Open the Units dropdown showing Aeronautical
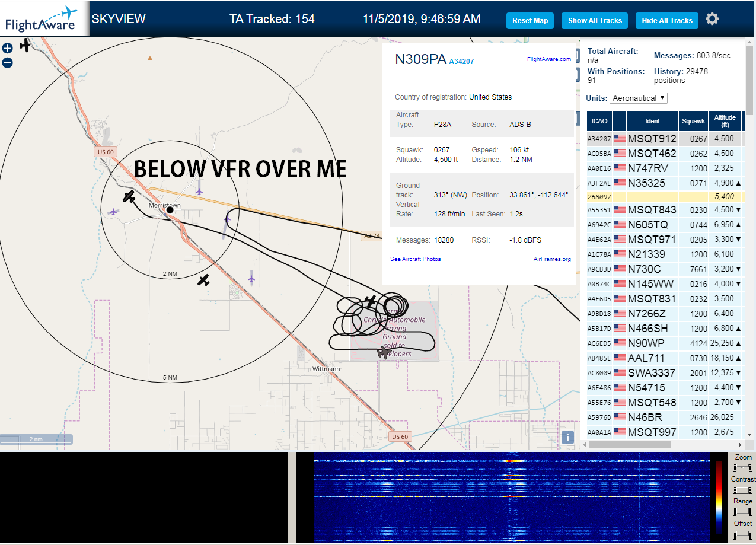The height and width of the screenshot is (545, 756). [639, 98]
